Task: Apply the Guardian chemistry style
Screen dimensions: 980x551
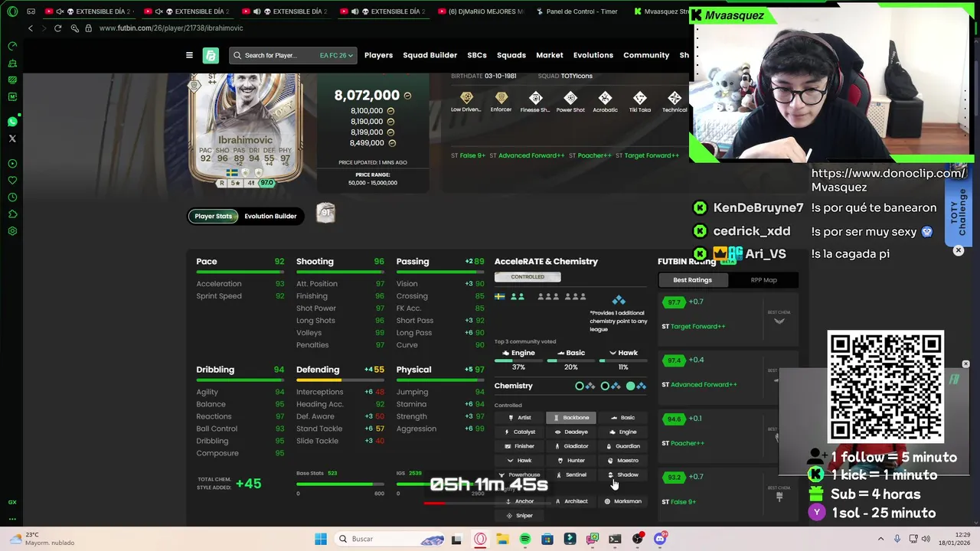Action: (622, 446)
